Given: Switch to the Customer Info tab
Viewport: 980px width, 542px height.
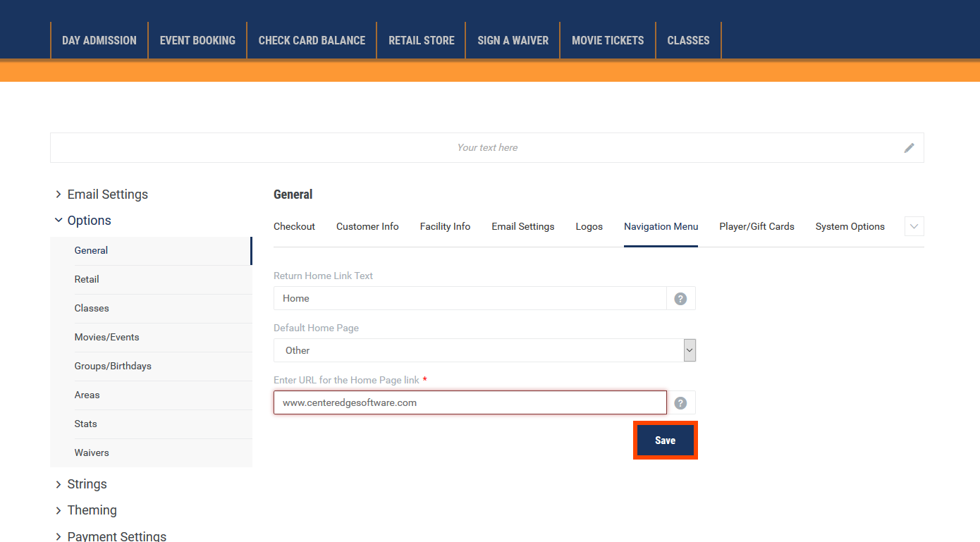Looking at the screenshot, I should click(x=367, y=226).
